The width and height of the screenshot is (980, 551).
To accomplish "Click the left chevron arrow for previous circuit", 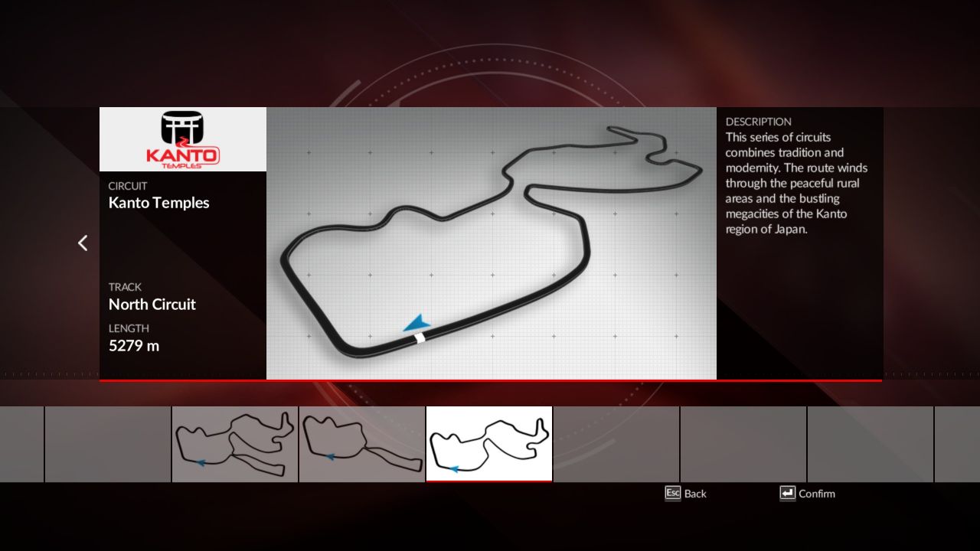I will 83,243.
